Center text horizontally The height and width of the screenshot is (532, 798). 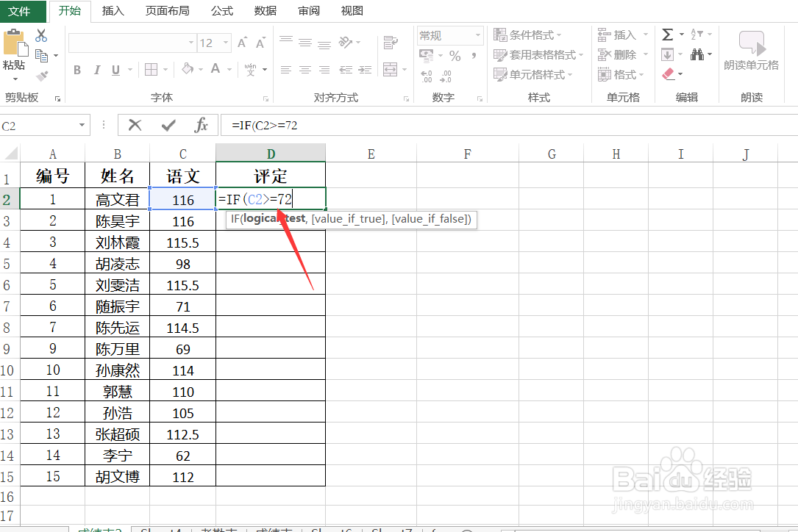(x=304, y=70)
